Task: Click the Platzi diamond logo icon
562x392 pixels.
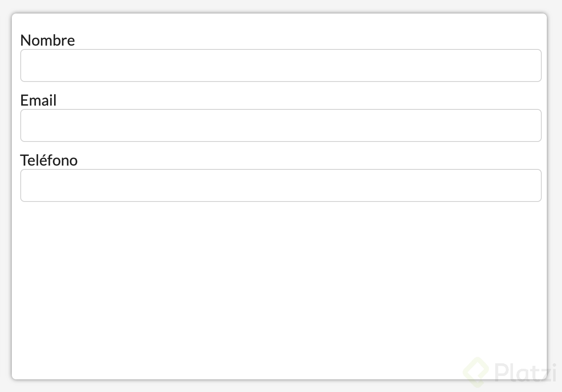Action: click(476, 372)
